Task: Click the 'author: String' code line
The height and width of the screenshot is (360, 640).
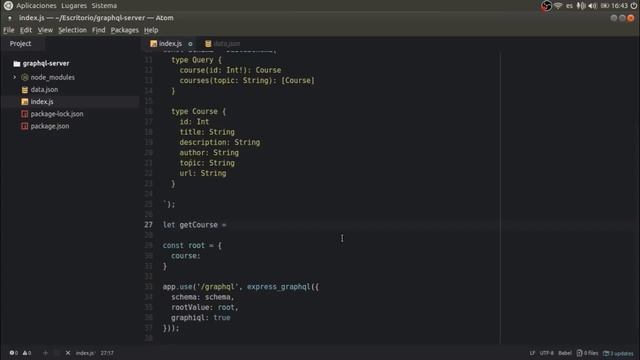Action: click(x=209, y=153)
